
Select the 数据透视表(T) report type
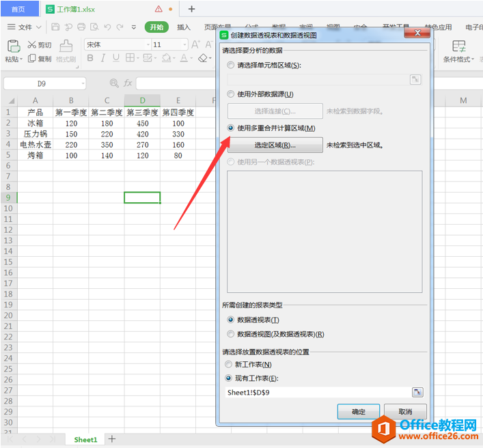[230, 320]
